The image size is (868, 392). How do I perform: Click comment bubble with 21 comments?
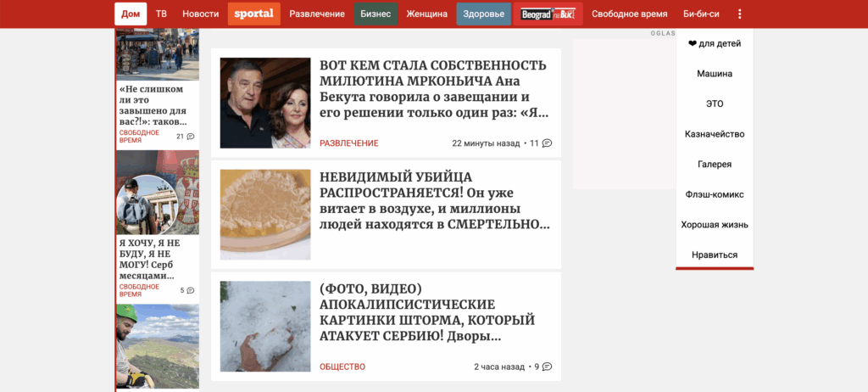pyautogui.click(x=191, y=137)
